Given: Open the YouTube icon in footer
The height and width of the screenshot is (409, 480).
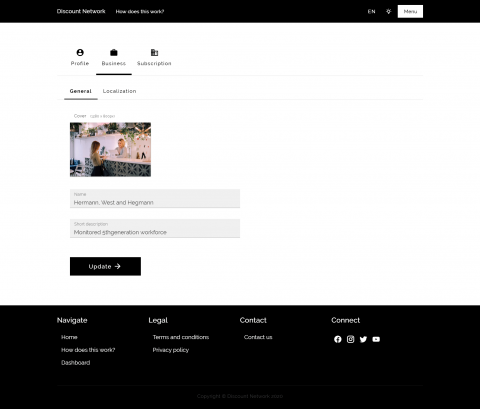Looking at the screenshot, I should [376, 339].
